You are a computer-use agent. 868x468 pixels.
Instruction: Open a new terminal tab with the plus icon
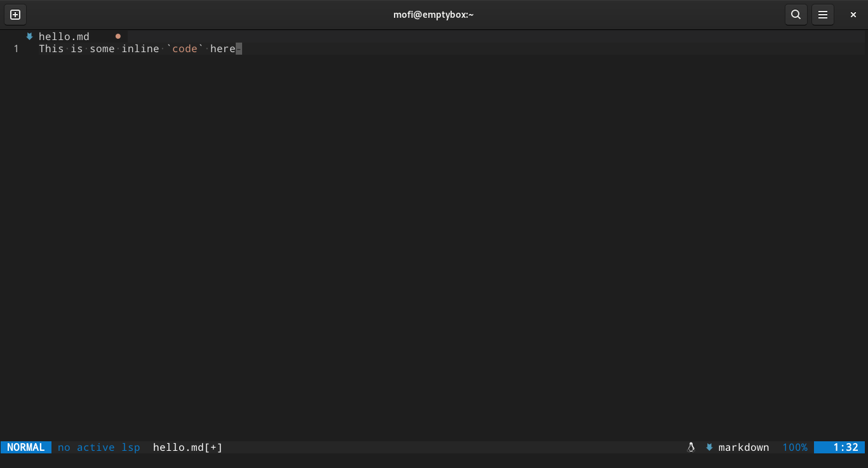pos(15,14)
